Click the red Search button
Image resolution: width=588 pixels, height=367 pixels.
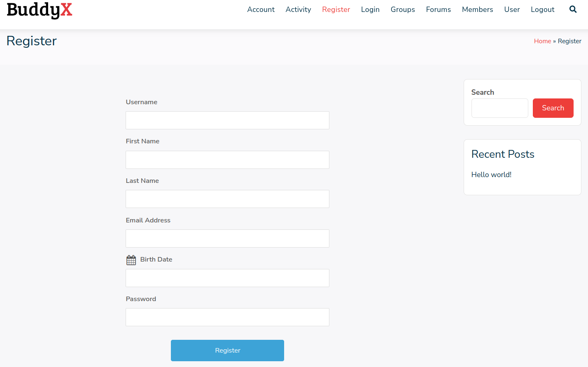553,108
